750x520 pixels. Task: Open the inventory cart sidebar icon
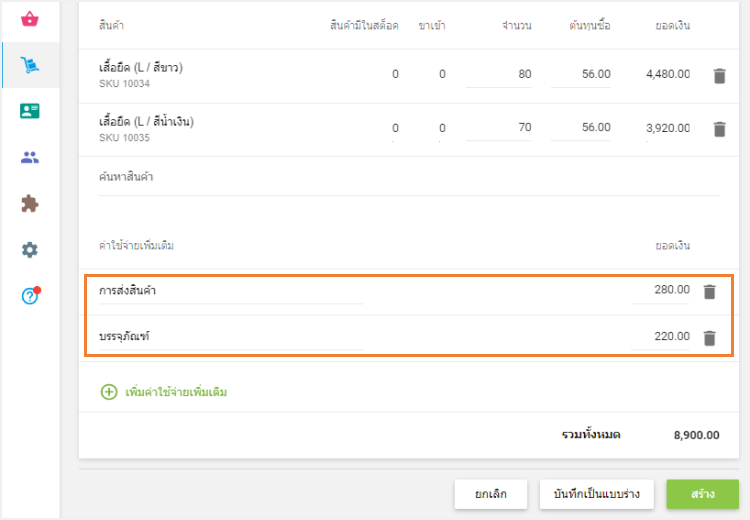pos(30,66)
